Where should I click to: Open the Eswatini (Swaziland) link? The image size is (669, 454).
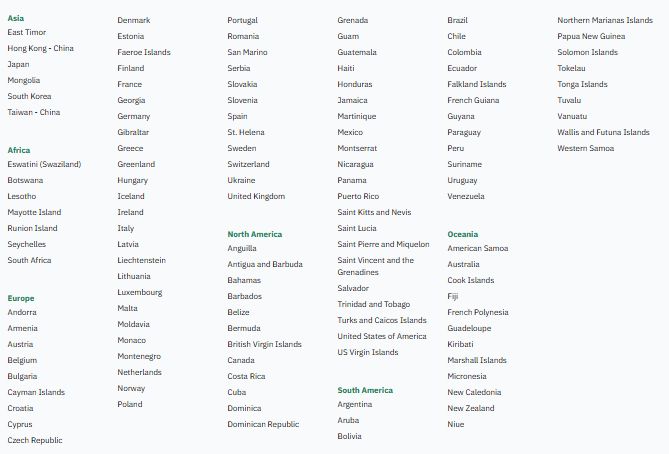[x=44, y=164]
